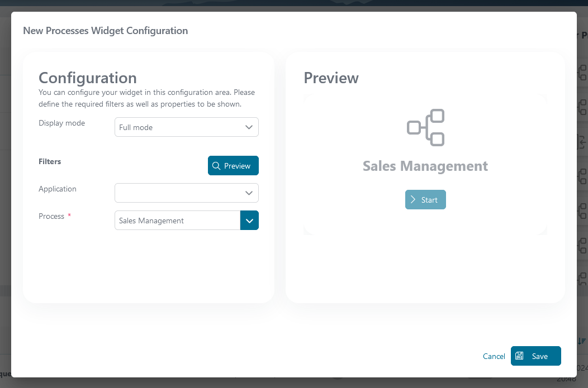Open the Application dropdown
Image resolution: width=588 pixels, height=388 pixels.
click(186, 193)
